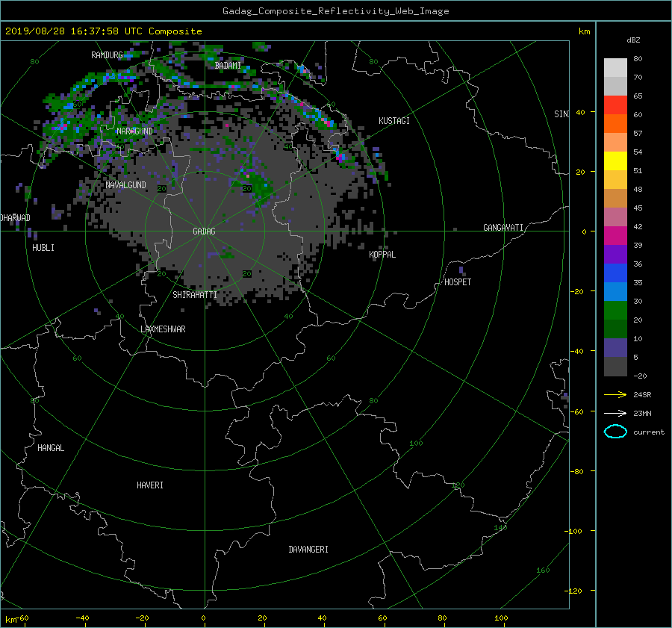Select the NARAGUND label on the map
Screen dimensions: 672x628
pyautogui.click(x=134, y=131)
